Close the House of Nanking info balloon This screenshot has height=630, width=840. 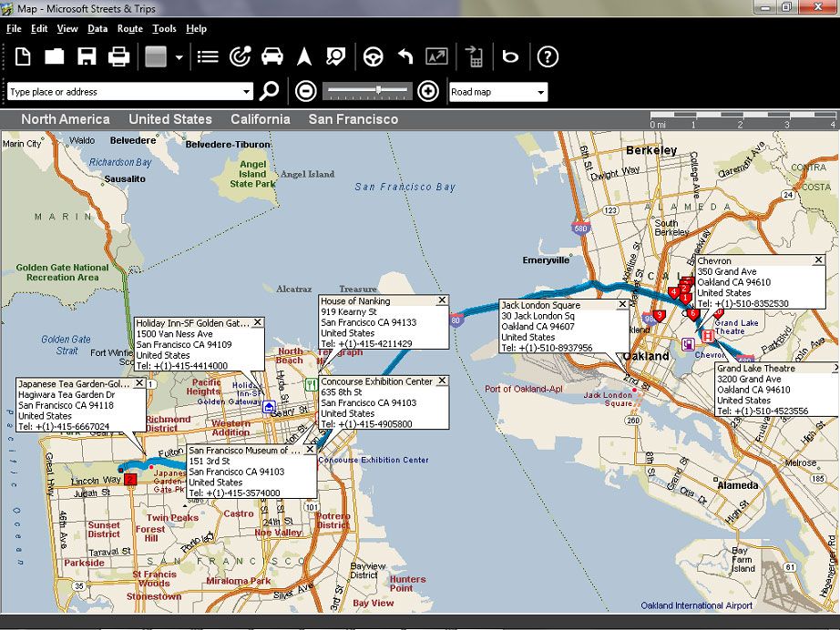[x=442, y=300]
